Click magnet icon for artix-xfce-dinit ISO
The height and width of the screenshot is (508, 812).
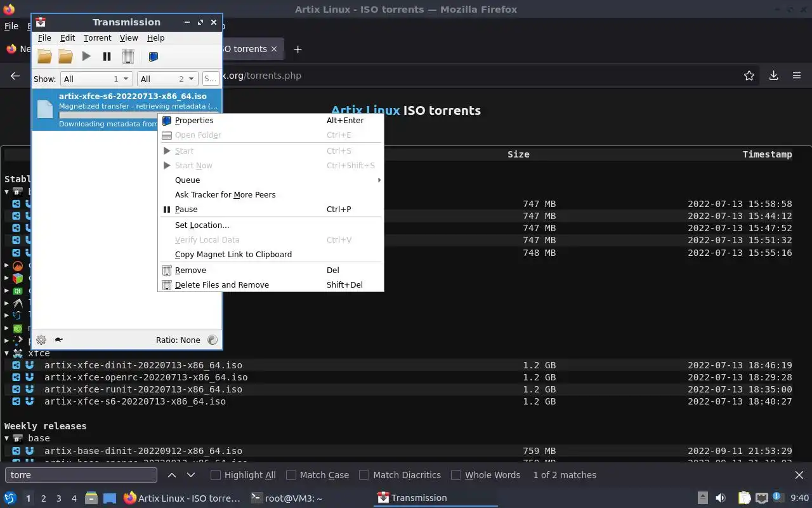tap(29, 365)
